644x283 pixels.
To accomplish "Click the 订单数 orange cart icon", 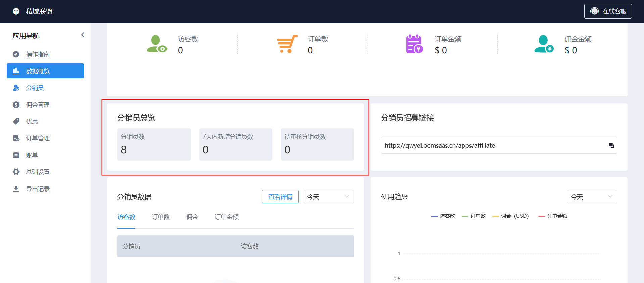I will 287,44.
